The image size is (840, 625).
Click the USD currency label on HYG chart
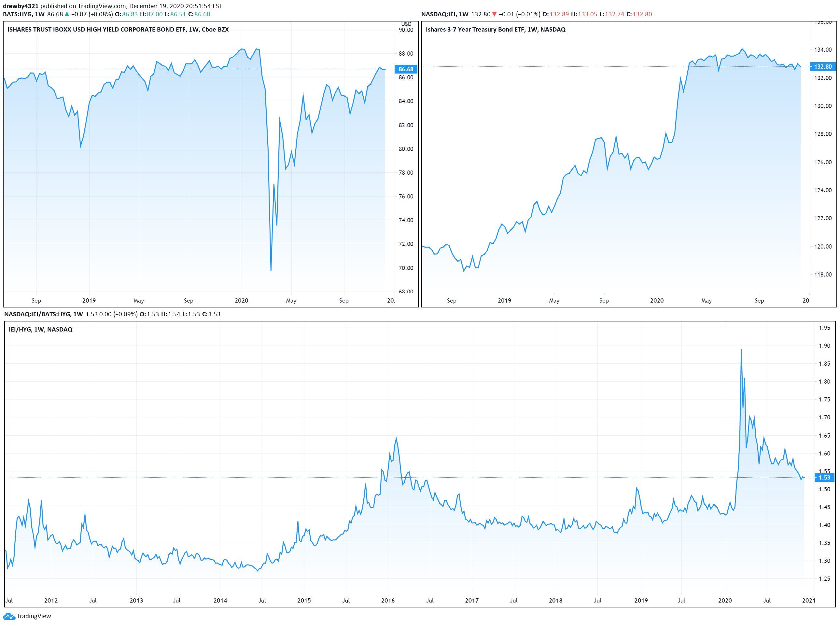406,24
